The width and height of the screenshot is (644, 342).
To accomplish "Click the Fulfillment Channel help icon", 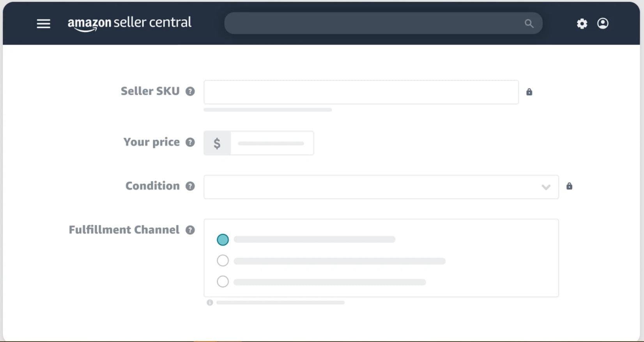I will click(190, 230).
